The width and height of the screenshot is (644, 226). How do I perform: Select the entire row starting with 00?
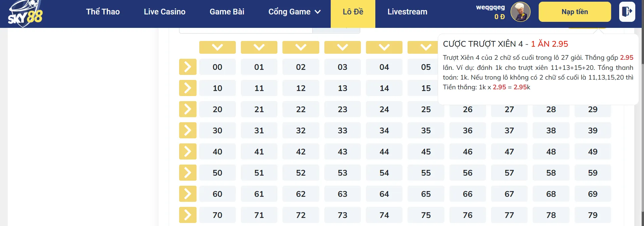[x=187, y=67]
